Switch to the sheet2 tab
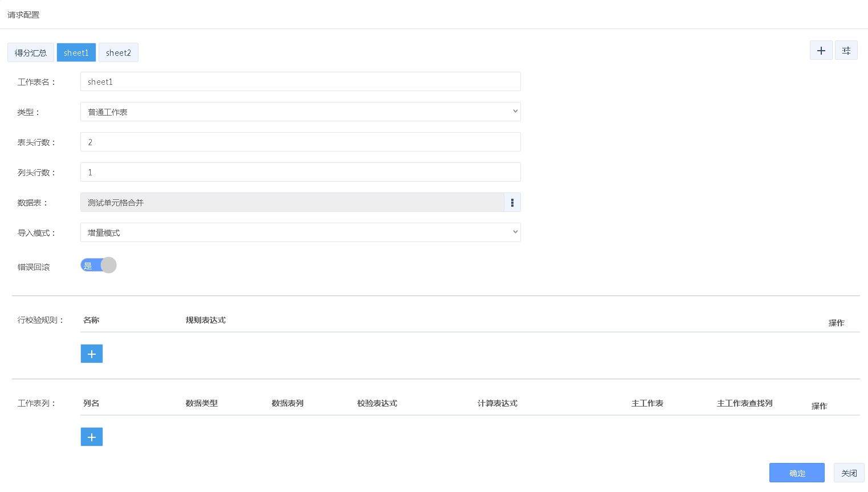 click(x=119, y=53)
